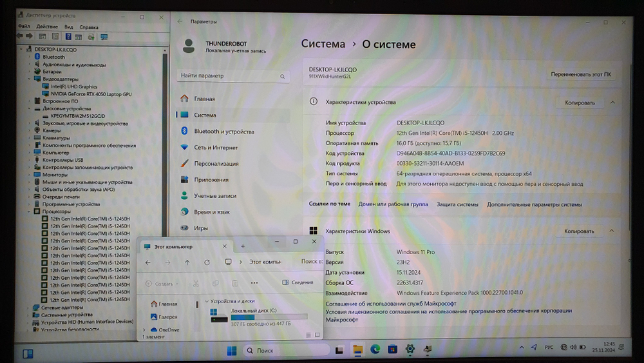Open Дополнительные параметры системы link
Image resolution: width=644 pixels, height=363 pixels.
[x=535, y=204]
